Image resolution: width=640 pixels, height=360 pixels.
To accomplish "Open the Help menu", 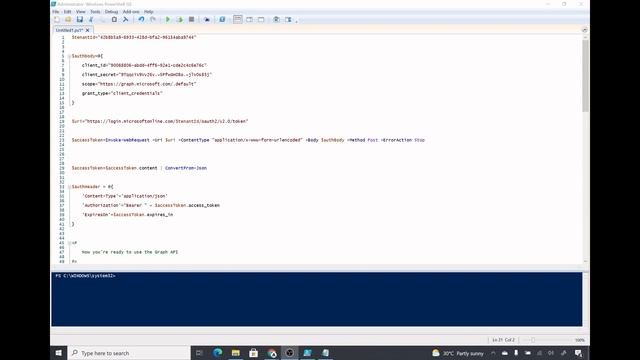I will click(149, 12).
